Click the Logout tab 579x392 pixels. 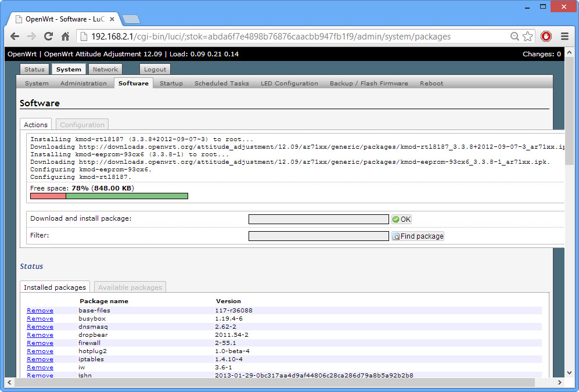point(155,69)
